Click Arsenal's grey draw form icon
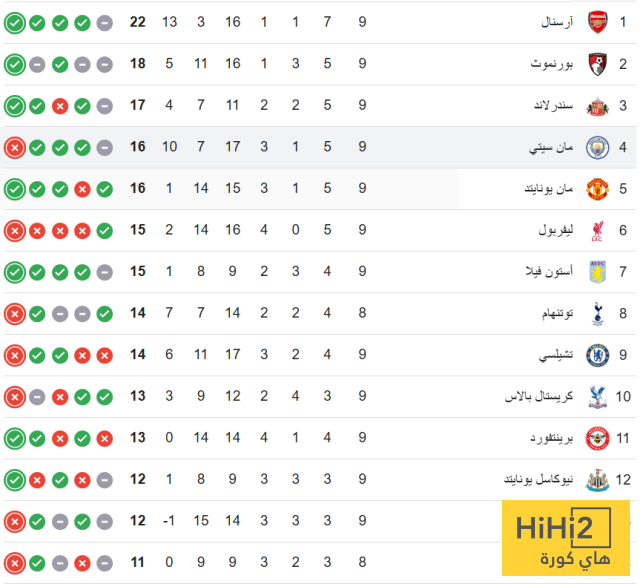640x587 pixels. pos(104,22)
